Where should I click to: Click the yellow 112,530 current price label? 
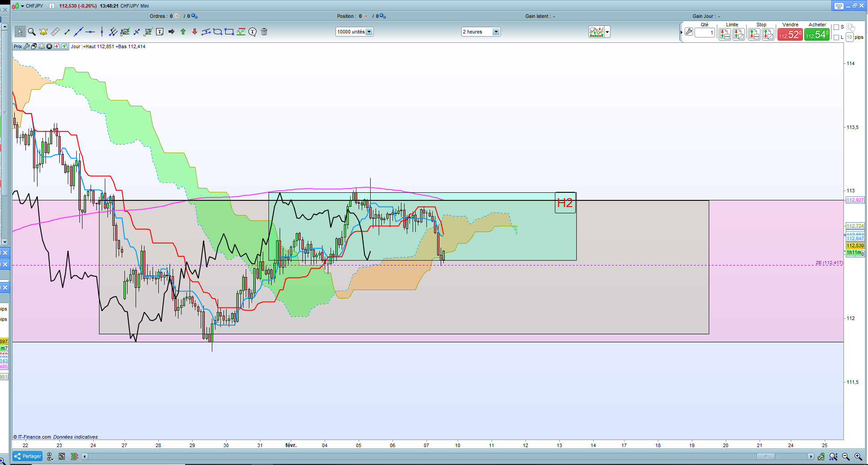[x=855, y=245]
